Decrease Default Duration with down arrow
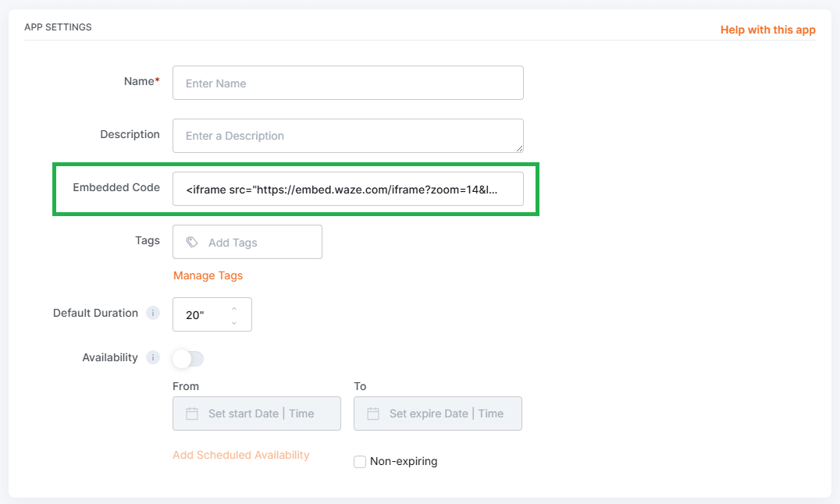Screen dimensions: 840x504 (234, 321)
